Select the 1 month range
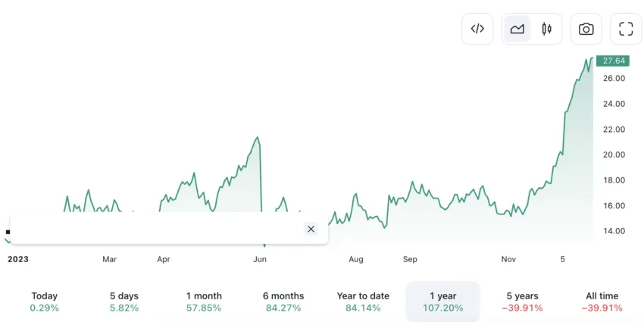The image size is (644, 322). pos(204,302)
